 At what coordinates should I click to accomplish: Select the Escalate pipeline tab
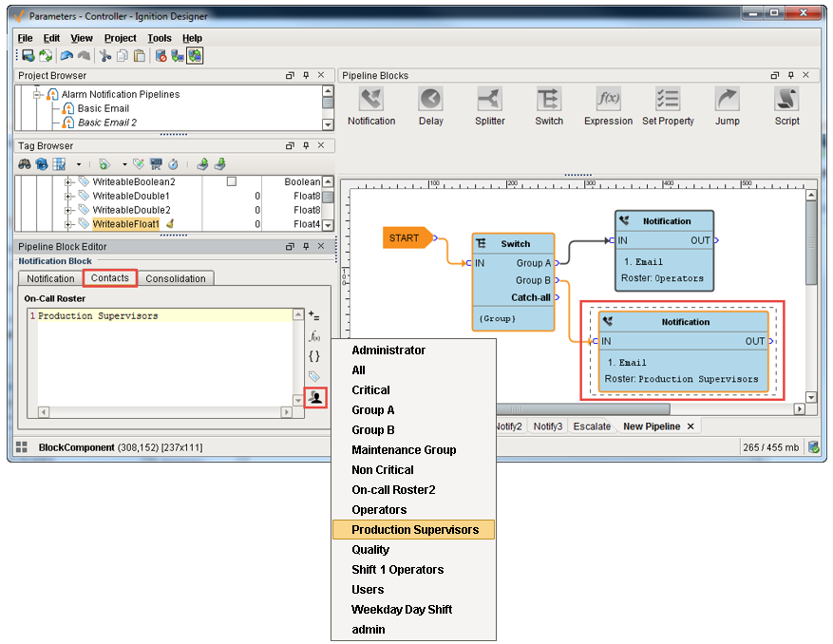(x=592, y=426)
